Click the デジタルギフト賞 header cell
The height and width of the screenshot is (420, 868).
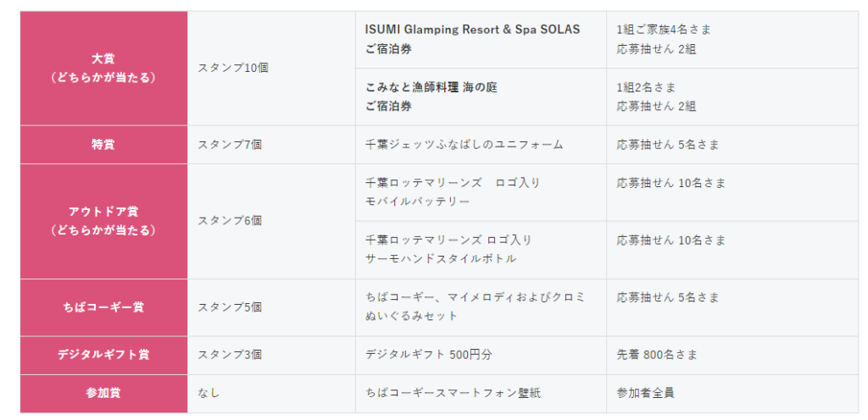pos(104,356)
